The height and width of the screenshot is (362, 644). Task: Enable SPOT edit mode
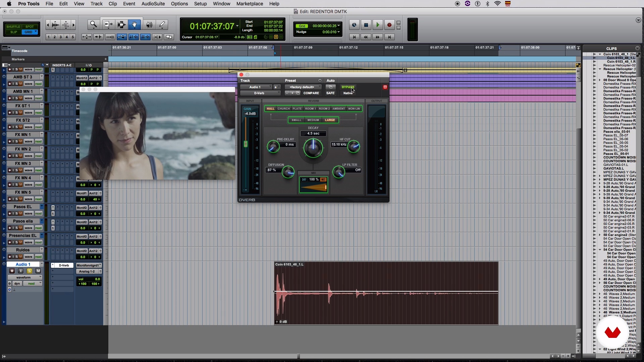coord(30,26)
